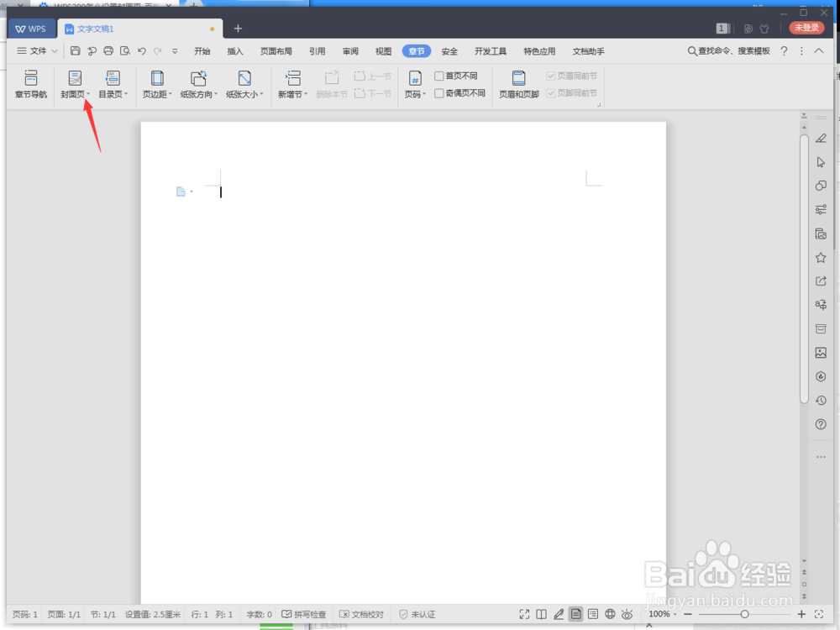Switch to outline view in status bar
Screen dimensions: 840x630
[x=593, y=614]
